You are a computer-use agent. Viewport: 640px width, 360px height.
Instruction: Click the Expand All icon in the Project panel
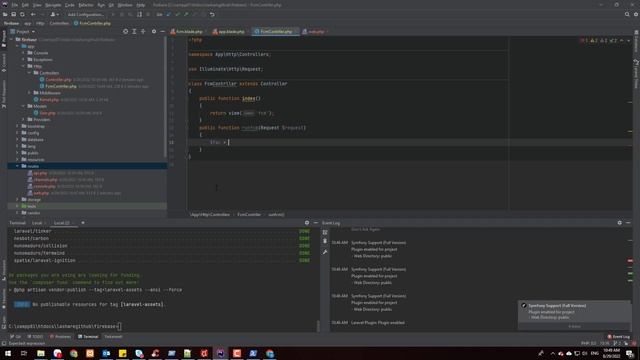click(x=134, y=31)
